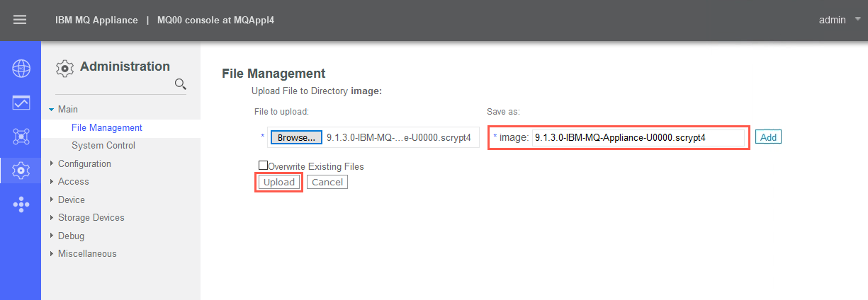Click the Upload button
The height and width of the screenshot is (300, 868).
(x=279, y=183)
